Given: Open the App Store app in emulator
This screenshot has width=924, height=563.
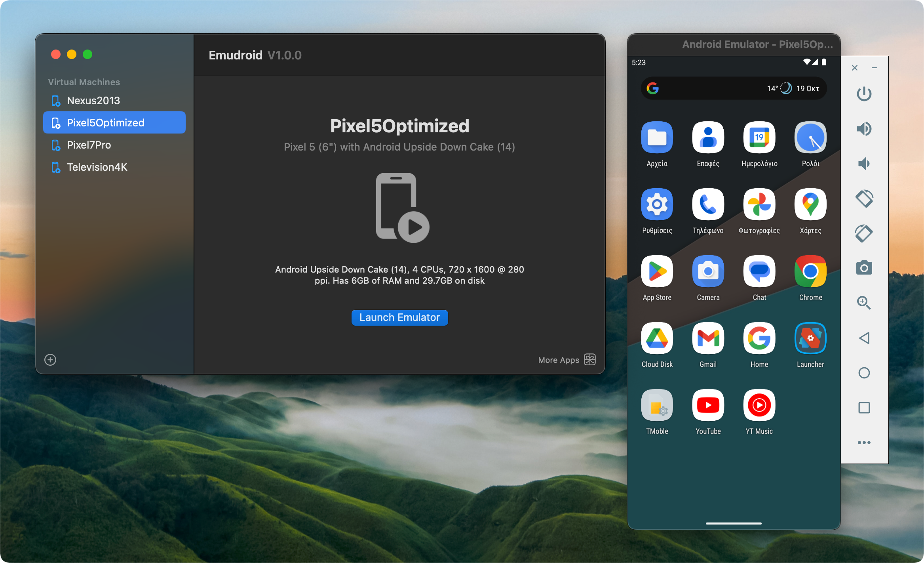Looking at the screenshot, I should (657, 278).
